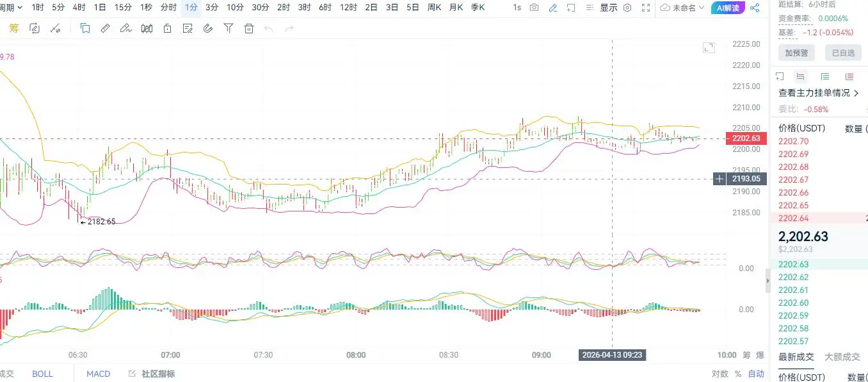The image size is (868, 382).
Task: Select green buy-only order book view icon
Action: [x=824, y=76]
